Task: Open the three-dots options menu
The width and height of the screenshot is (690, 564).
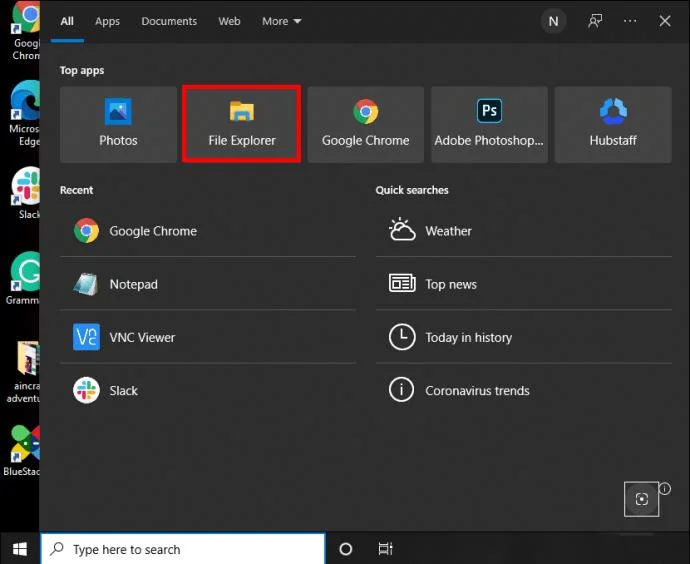Action: (630, 21)
